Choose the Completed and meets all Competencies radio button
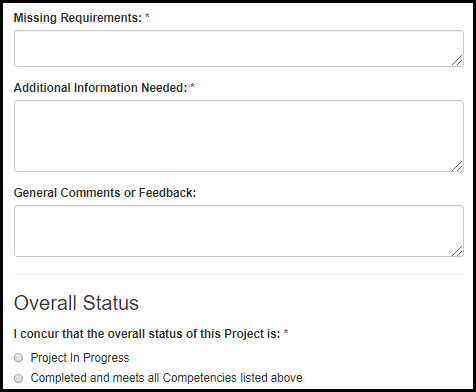Image resolution: width=476 pixels, height=392 pixels. [19, 378]
